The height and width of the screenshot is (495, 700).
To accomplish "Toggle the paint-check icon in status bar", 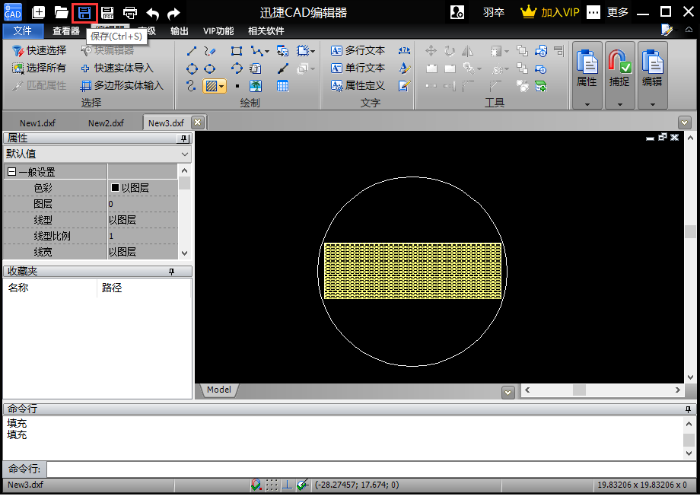I will coord(302,485).
